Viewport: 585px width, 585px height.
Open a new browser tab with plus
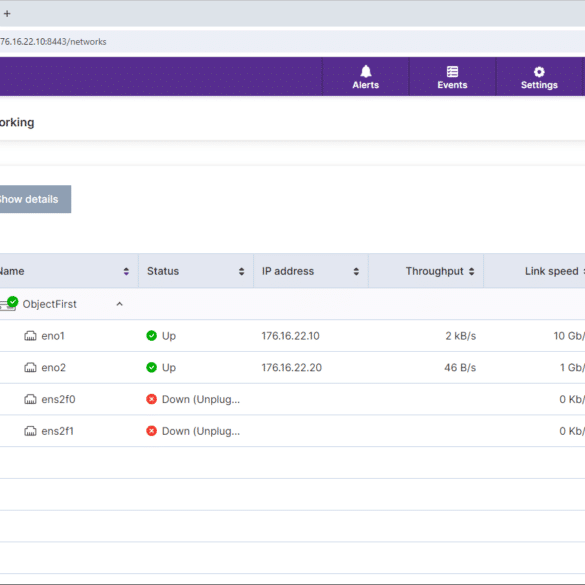7,14
